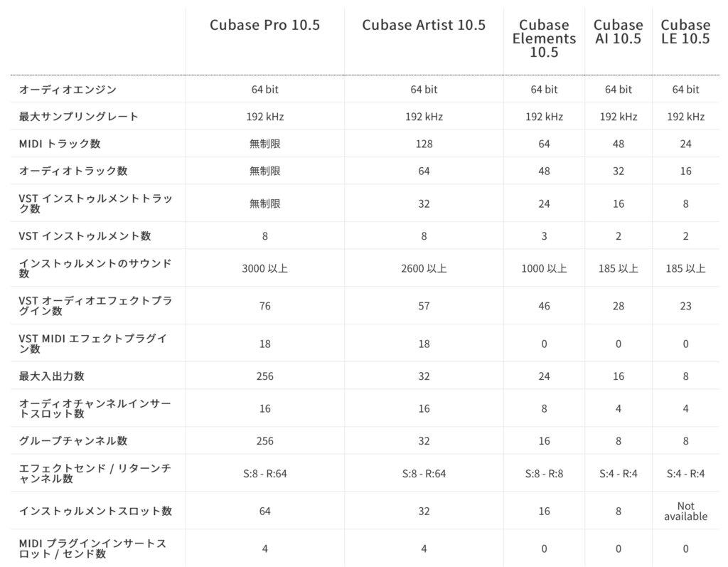Click the "2600 以上" cell
728x567 pixels.
pyautogui.click(x=424, y=269)
